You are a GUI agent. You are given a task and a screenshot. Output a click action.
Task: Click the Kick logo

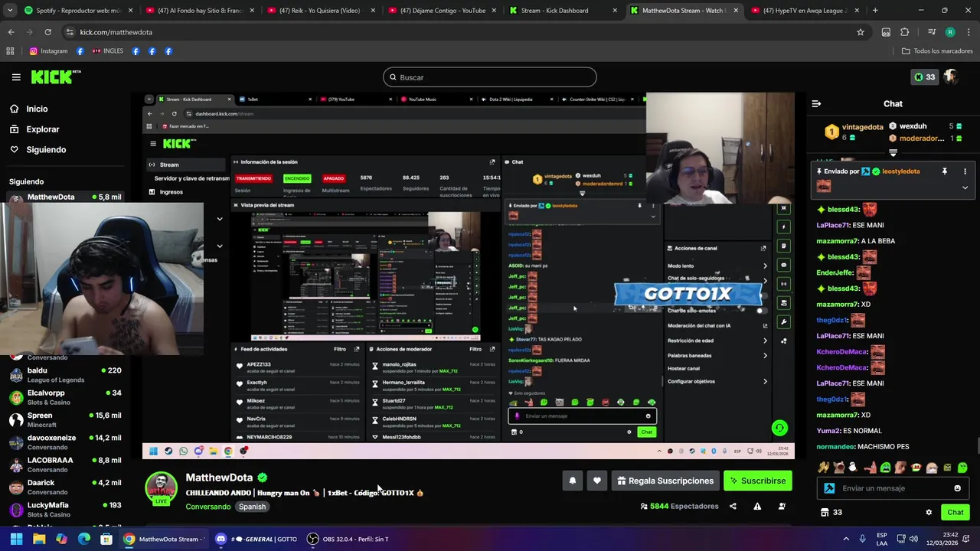[55, 77]
